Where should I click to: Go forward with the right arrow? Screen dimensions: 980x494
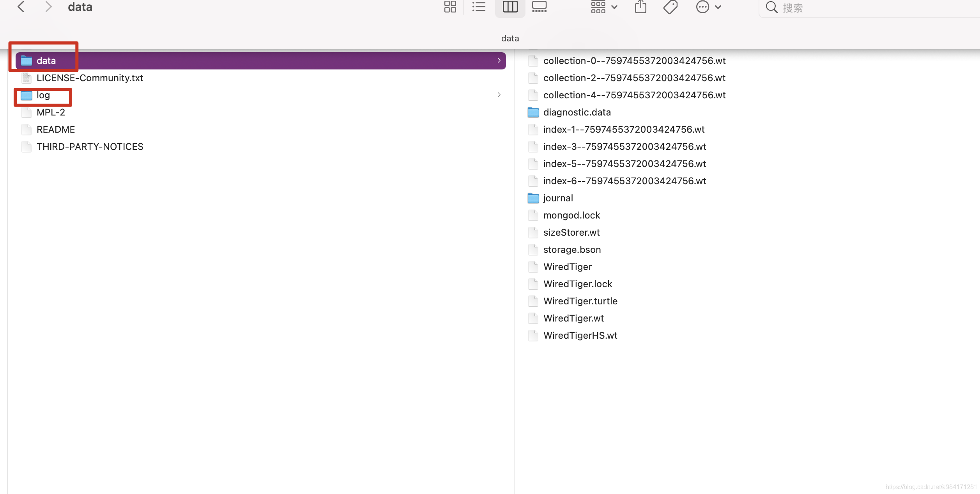48,7
